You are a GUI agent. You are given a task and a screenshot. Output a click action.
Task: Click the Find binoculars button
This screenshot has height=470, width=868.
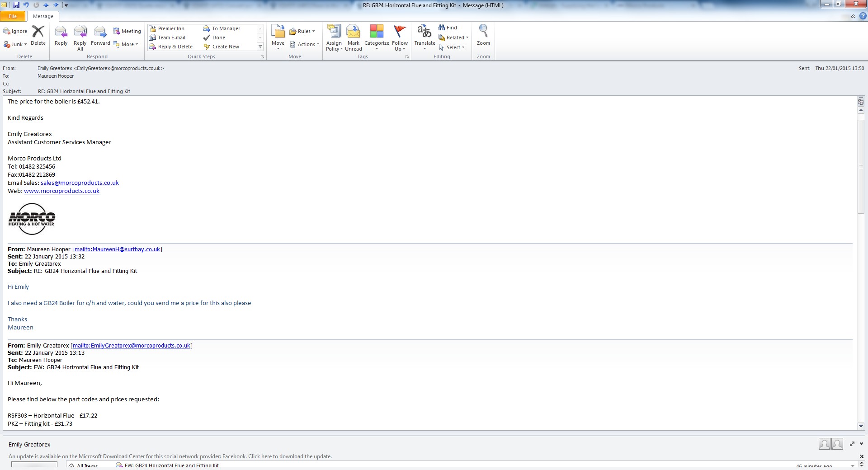(x=448, y=28)
